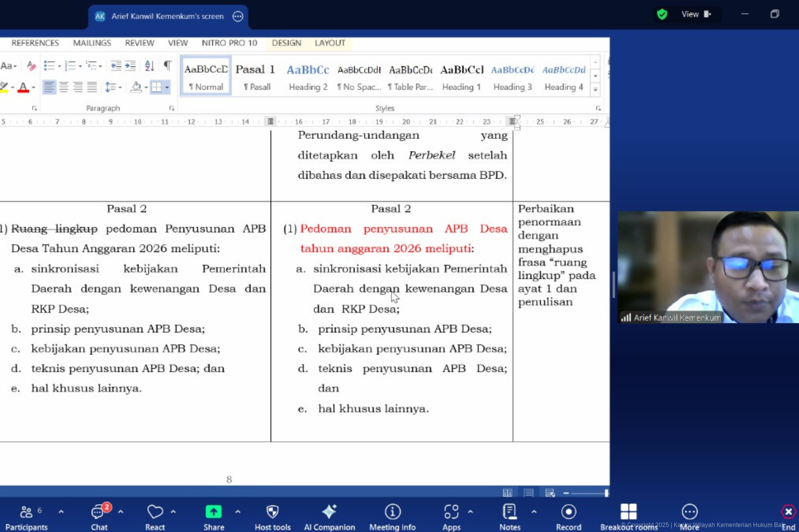Open Breakout rooms

pyautogui.click(x=628, y=517)
